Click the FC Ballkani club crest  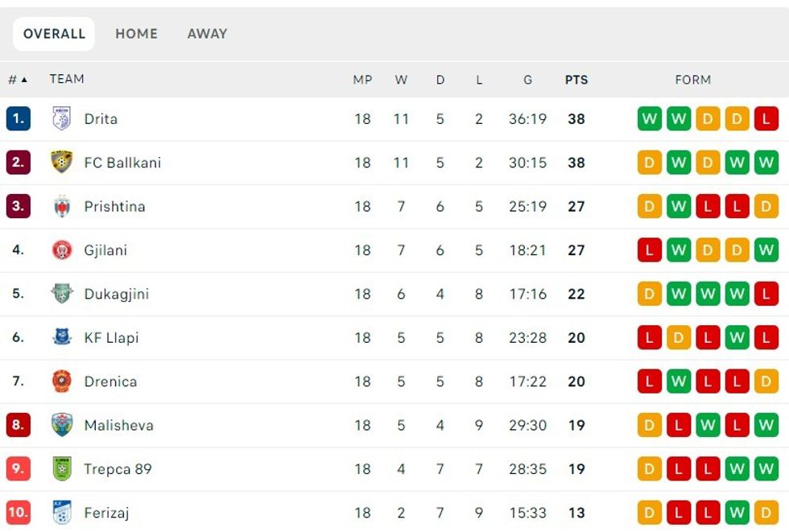[62, 163]
